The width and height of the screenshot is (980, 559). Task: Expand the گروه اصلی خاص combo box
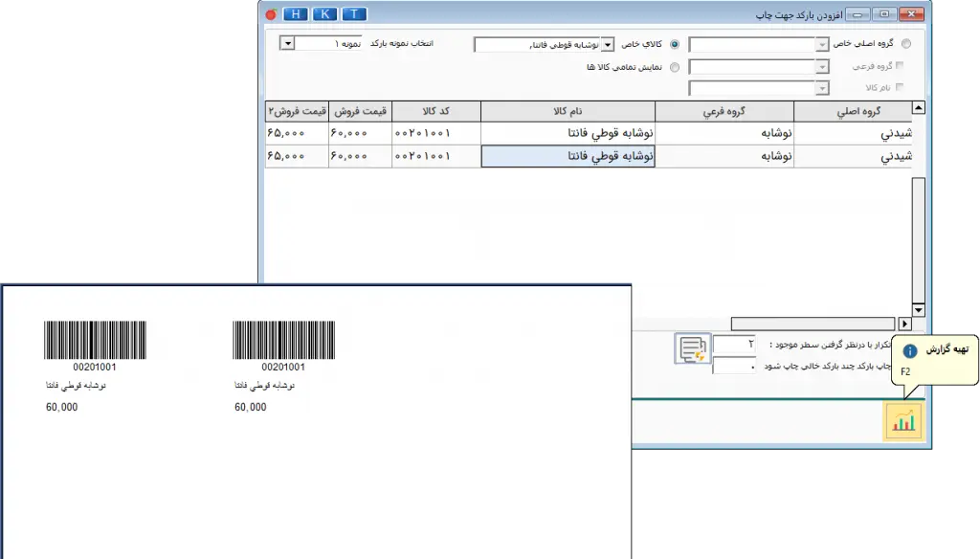pyautogui.click(x=821, y=43)
